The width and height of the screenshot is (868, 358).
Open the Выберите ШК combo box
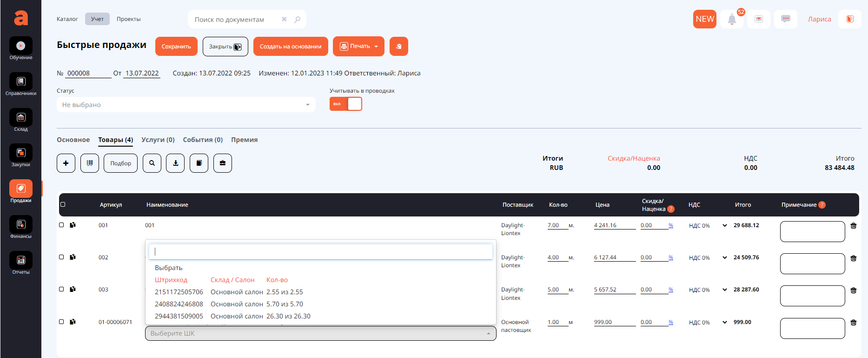point(320,333)
